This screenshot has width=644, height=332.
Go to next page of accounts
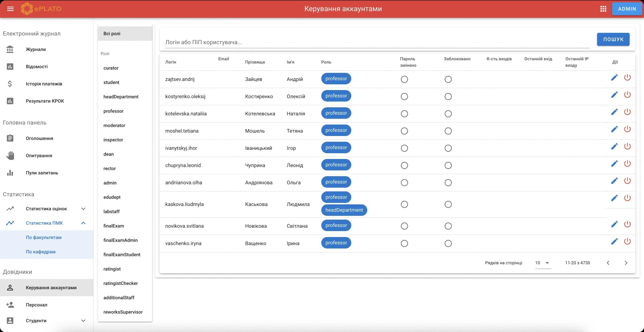coord(626,263)
